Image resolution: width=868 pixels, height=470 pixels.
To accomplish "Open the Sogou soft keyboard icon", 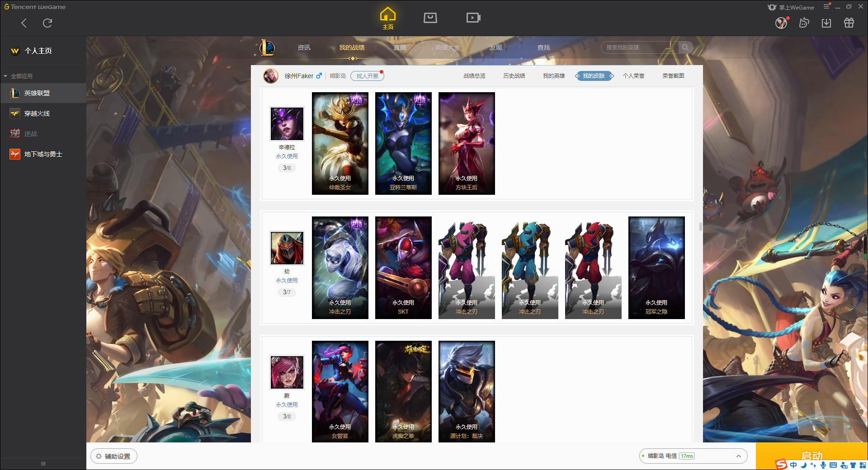I will [x=833, y=465].
